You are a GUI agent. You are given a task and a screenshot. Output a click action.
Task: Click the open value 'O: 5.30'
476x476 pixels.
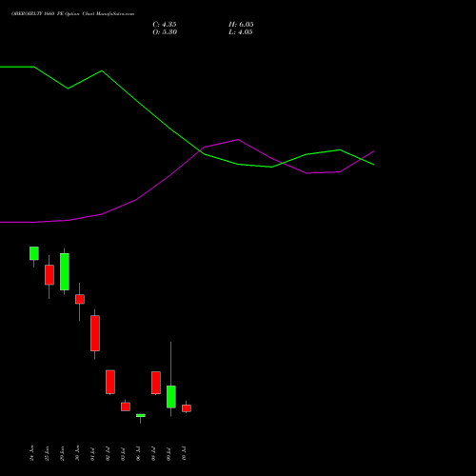pyautogui.click(x=165, y=32)
